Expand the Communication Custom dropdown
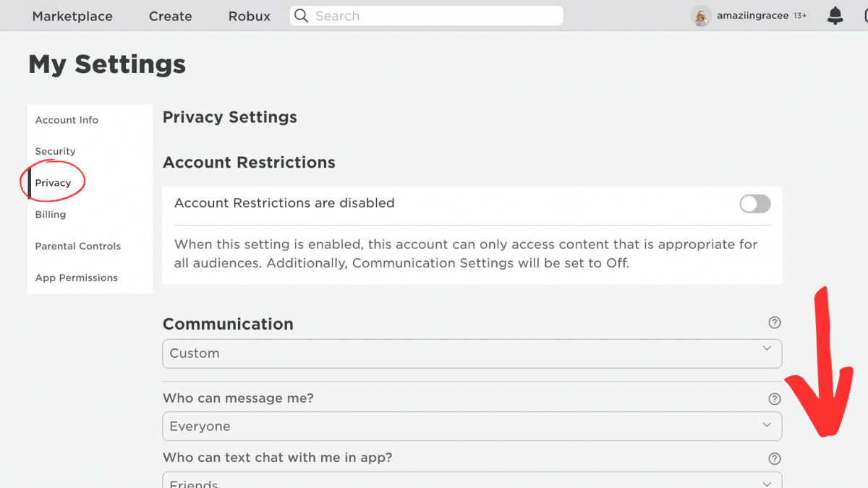The width and height of the screenshot is (868, 488). pyautogui.click(x=472, y=354)
